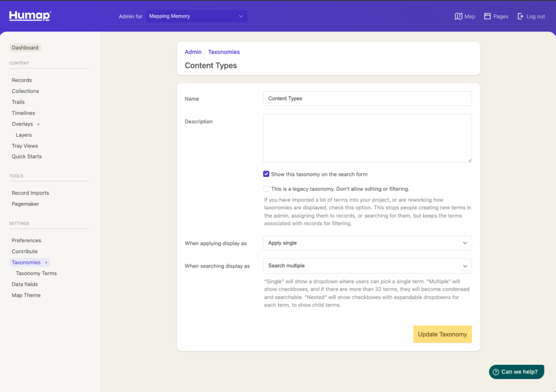Open the Map view icon
Viewport: 556px width, 392px height.
pyautogui.click(x=458, y=16)
